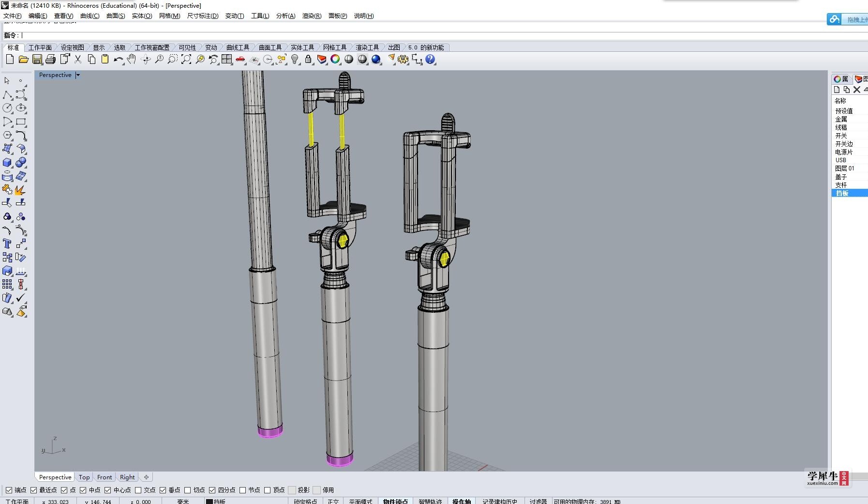Viewport: 868px width, 504px height.
Task: Click the Zoom window icon
Action: point(173,60)
